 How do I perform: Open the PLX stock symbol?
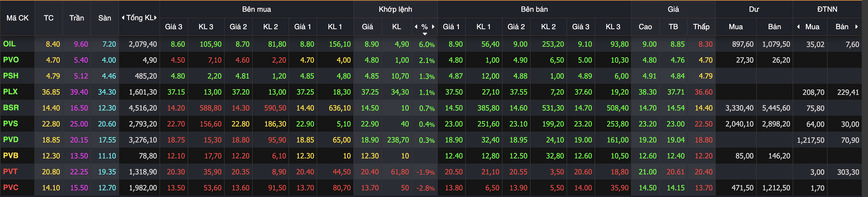(10, 92)
